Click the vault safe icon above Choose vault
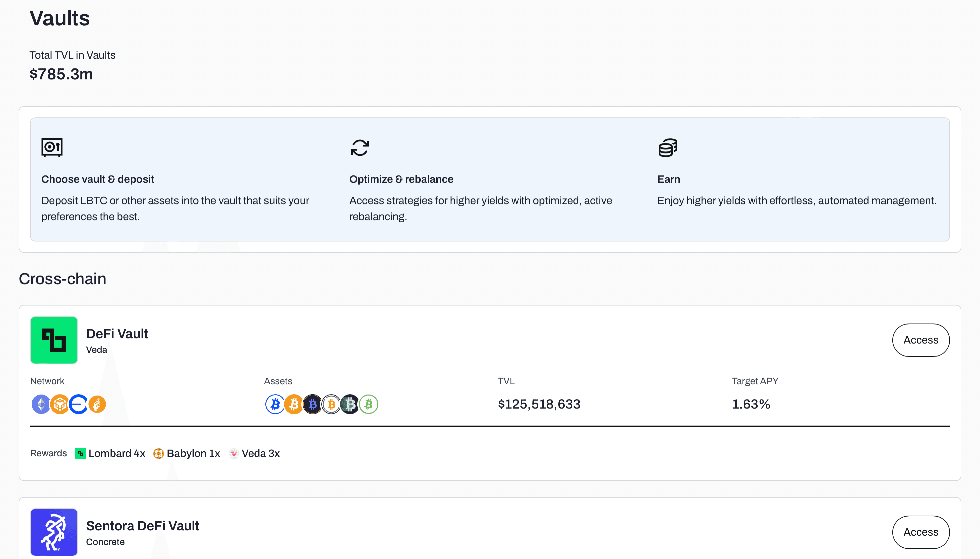This screenshot has height=559, width=980. [x=52, y=147]
